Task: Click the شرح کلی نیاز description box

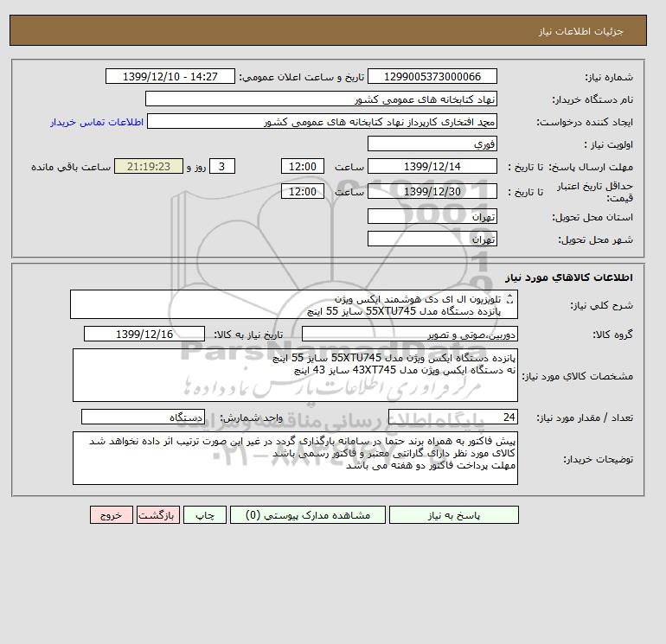Action: point(294,304)
